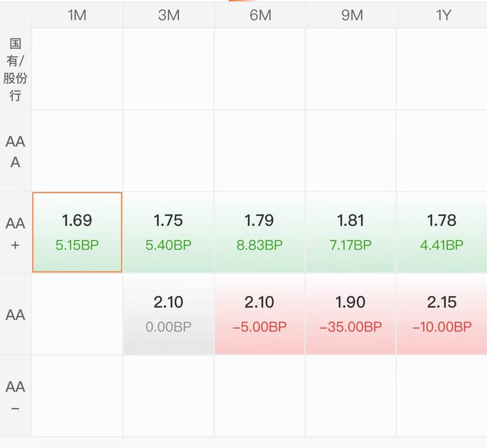The height and width of the screenshot is (448, 487).
Task: Click the AA- row label
Action: coord(15,396)
